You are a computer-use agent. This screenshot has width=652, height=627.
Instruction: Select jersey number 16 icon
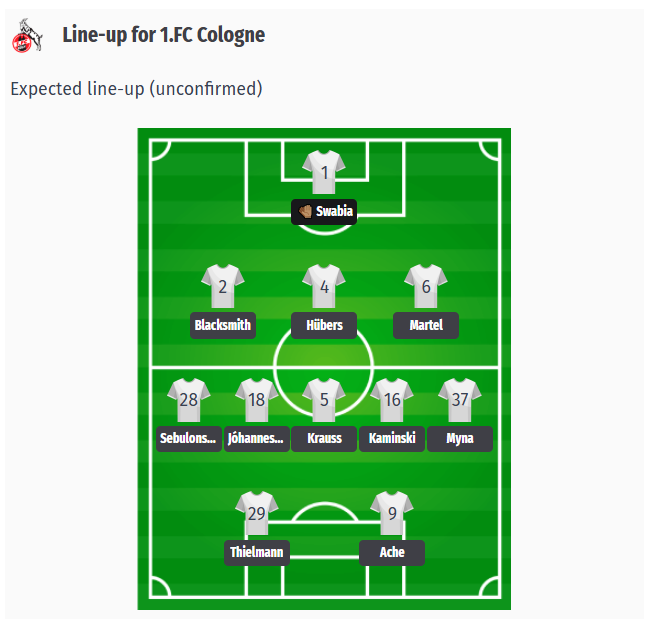(392, 400)
